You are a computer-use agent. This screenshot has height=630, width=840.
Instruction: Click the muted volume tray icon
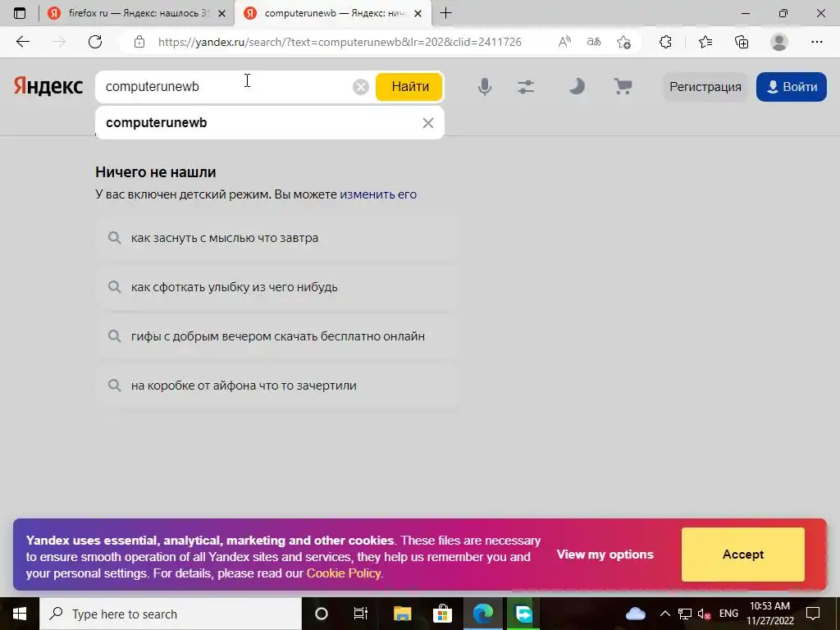[x=704, y=614]
